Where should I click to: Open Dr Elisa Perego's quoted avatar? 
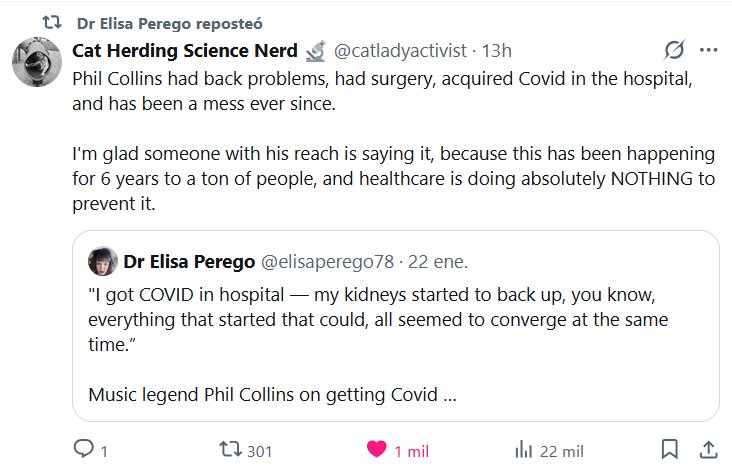pyautogui.click(x=102, y=263)
